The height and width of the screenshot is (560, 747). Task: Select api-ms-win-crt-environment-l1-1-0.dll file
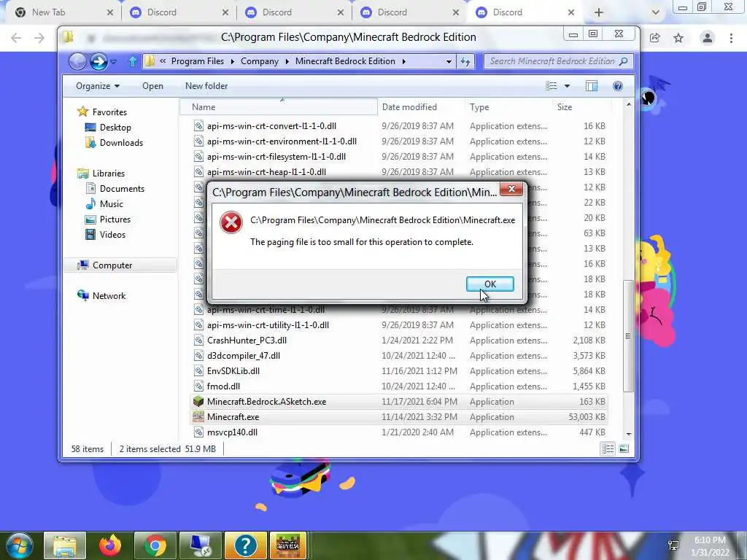282,141
